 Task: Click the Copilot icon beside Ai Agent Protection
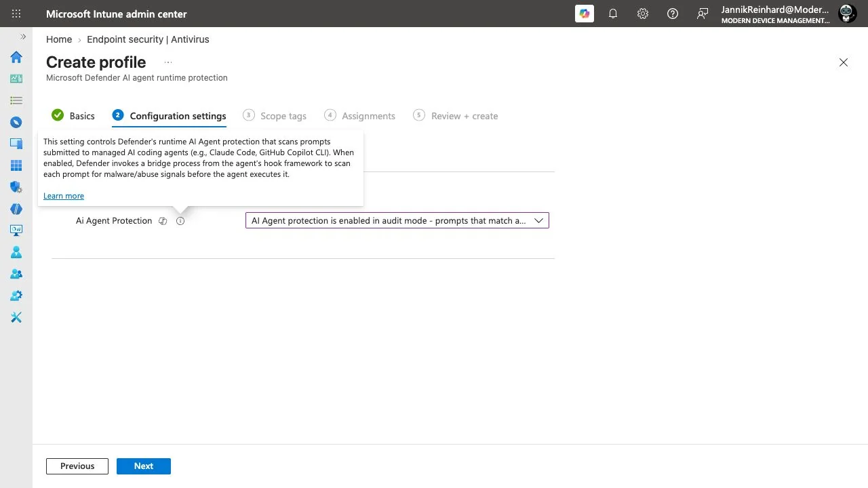click(163, 221)
